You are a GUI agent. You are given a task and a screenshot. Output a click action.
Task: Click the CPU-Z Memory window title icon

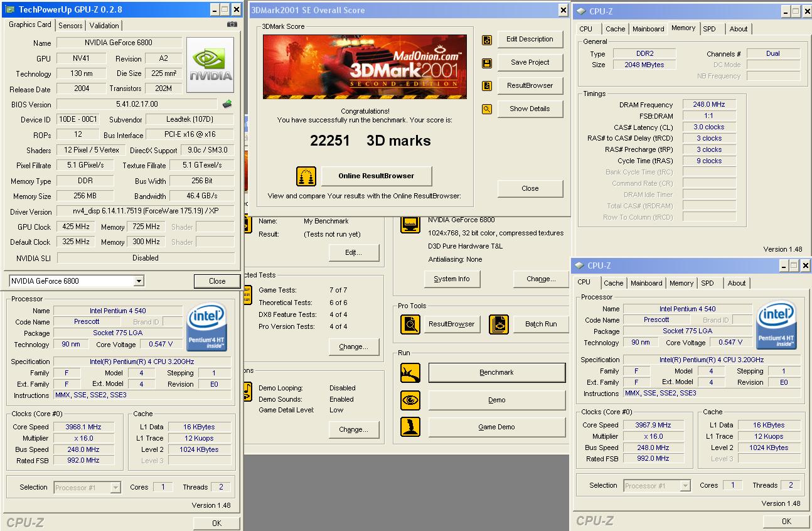[x=581, y=11]
